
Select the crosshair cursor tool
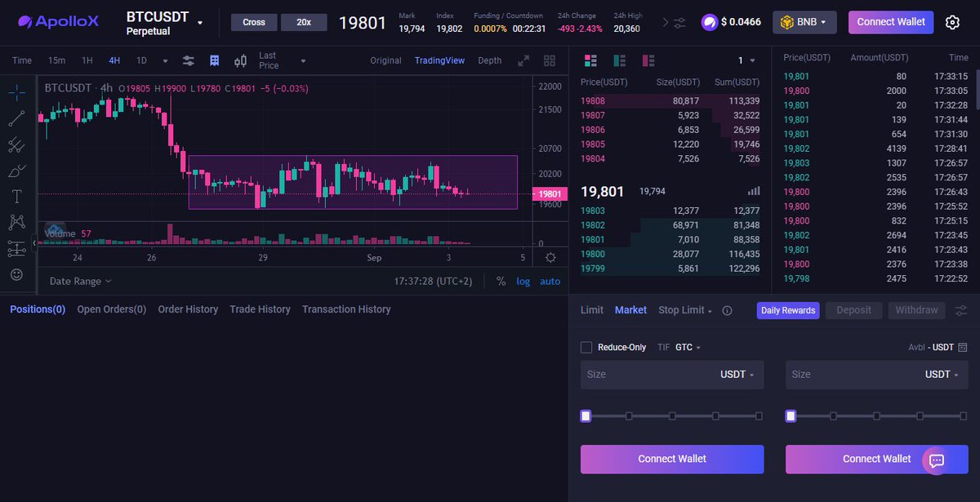click(x=16, y=92)
